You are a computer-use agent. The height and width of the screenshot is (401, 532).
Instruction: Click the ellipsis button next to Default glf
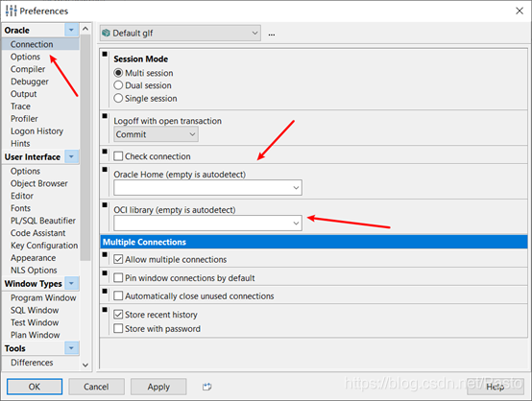point(272,35)
